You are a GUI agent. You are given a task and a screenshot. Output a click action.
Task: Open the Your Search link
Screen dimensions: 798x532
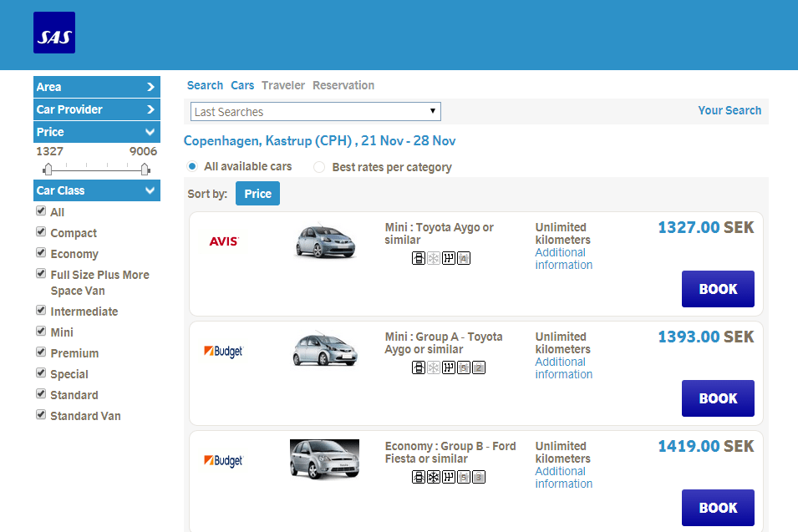tap(729, 110)
